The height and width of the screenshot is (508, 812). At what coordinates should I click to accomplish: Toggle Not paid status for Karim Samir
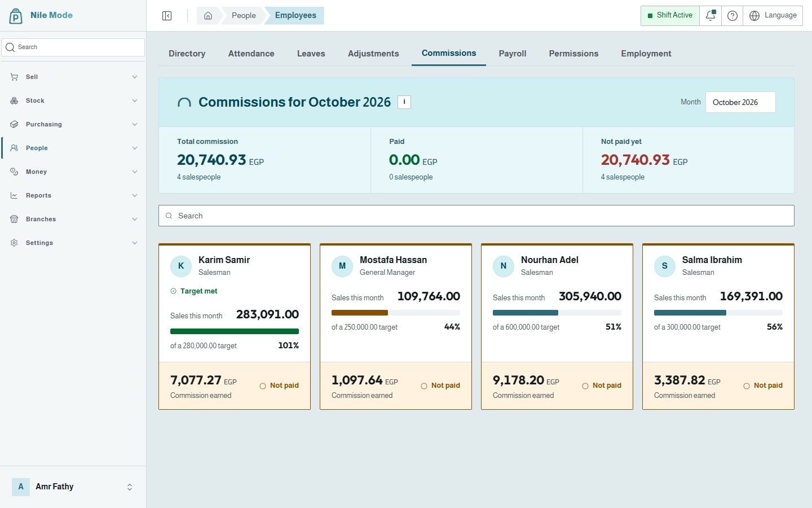pos(279,386)
